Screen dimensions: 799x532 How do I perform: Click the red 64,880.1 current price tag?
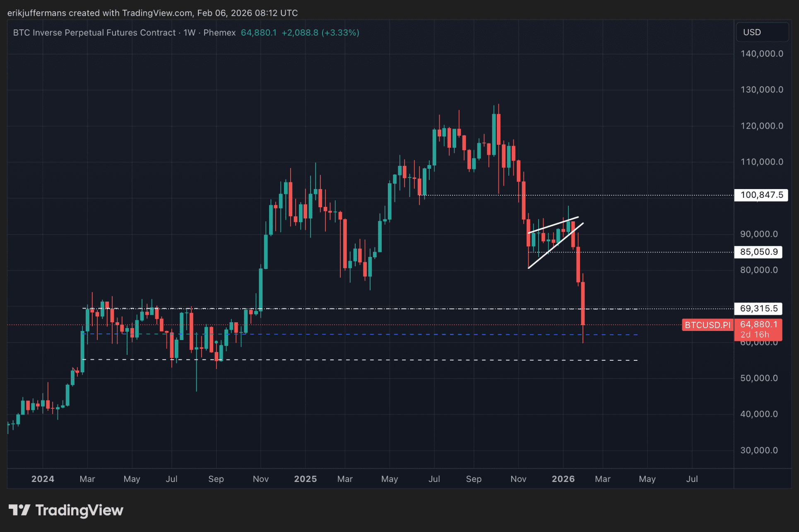point(758,325)
